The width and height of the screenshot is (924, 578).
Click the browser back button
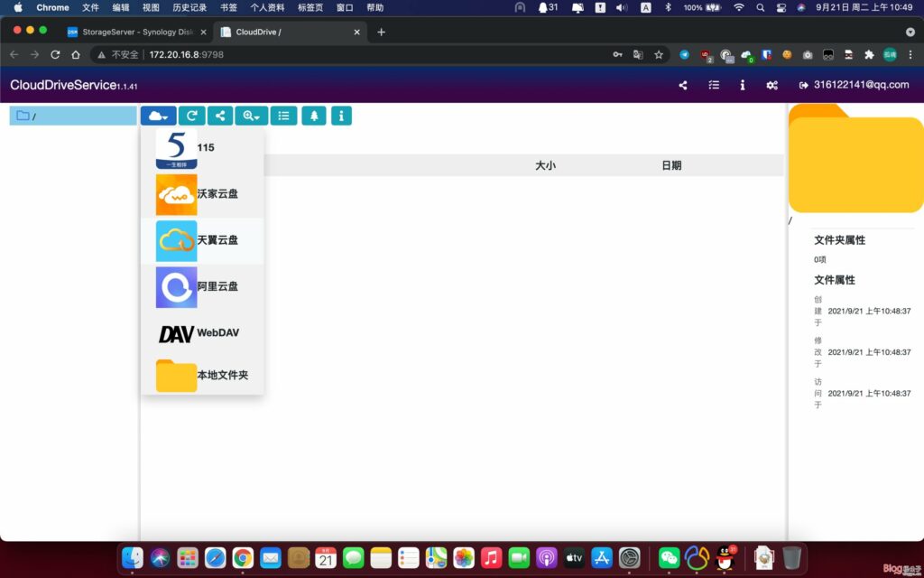click(x=14, y=55)
